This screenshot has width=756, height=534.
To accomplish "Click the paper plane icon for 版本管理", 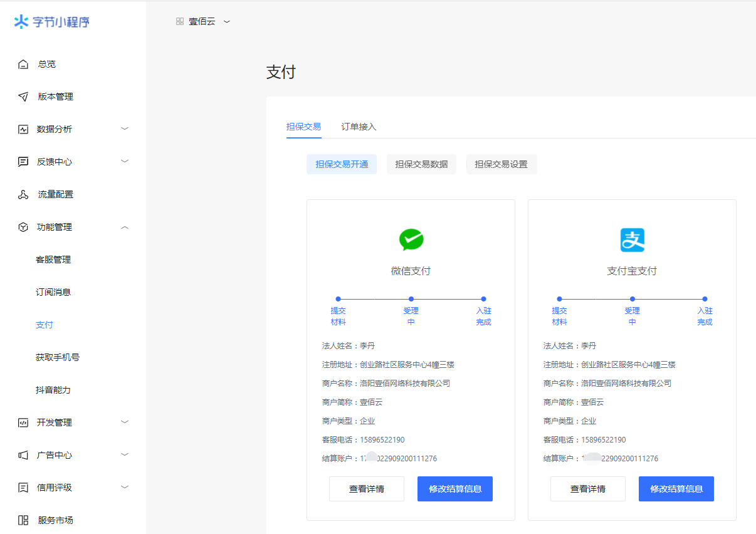I will coord(23,97).
